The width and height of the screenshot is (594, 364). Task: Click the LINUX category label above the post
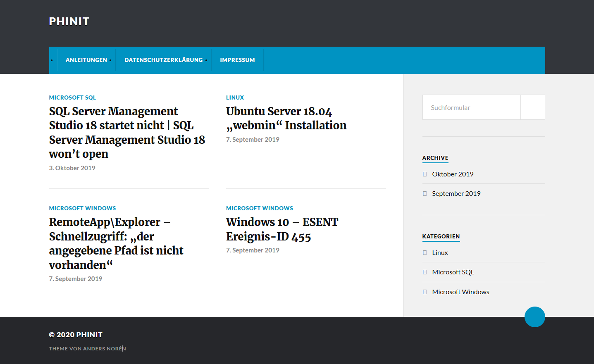[235, 98]
